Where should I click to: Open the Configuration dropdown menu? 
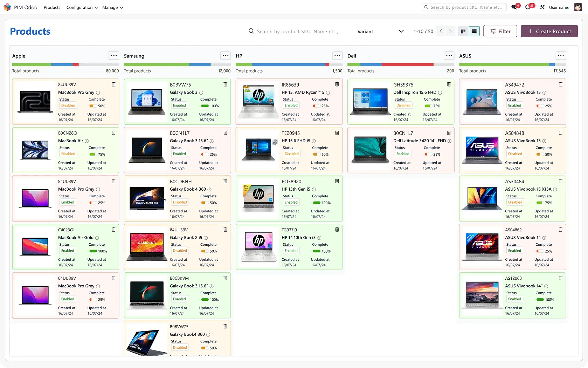pyautogui.click(x=82, y=7)
